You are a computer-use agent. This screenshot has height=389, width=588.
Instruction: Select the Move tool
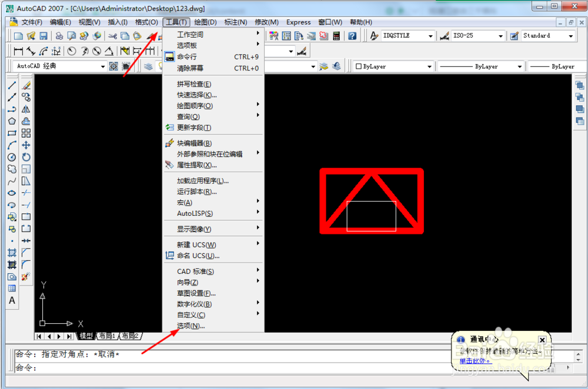pos(26,146)
